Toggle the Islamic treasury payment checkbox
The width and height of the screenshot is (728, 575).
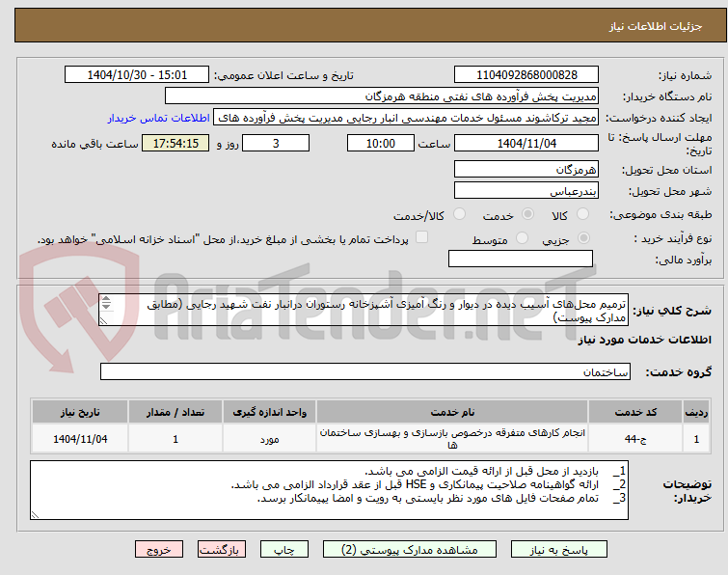coord(421,237)
